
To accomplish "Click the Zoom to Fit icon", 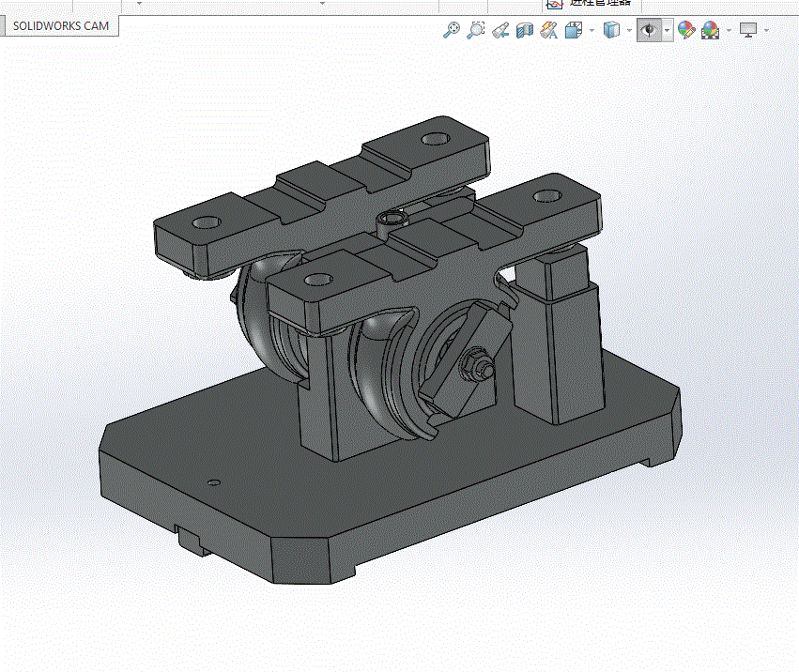I will coord(451,30).
